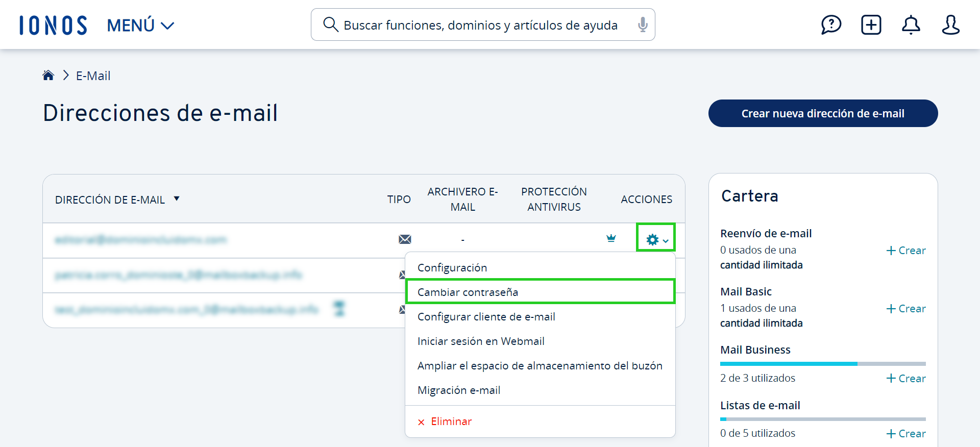Screen dimensions: 980x447
Task: Click the Mail Business label
Action: [755, 350]
